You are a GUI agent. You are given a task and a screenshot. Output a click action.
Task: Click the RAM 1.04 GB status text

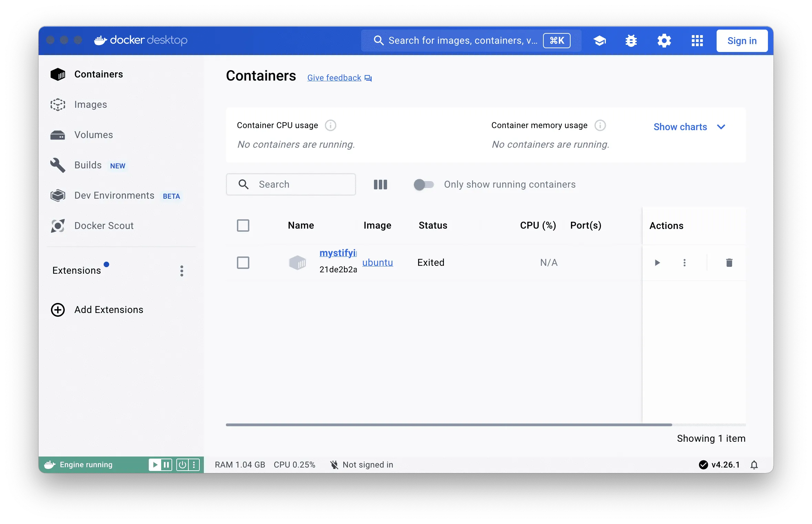[240, 465]
